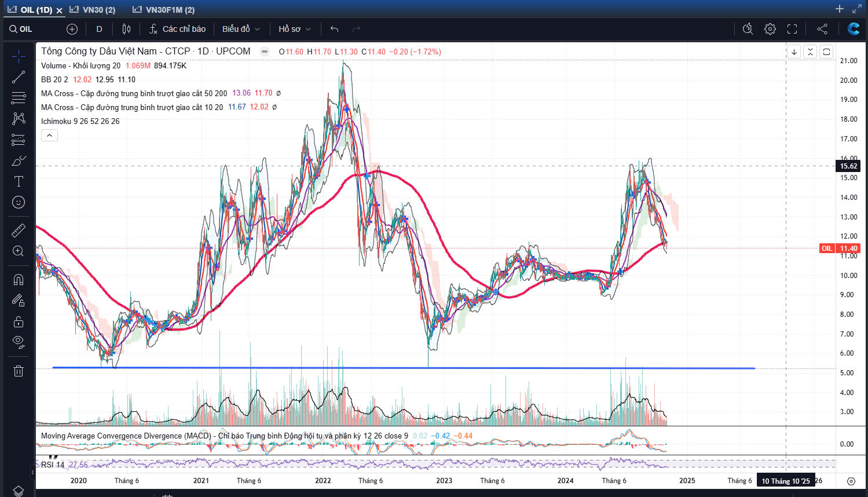
Task: Open the object tree layers icon
Action: (19, 491)
